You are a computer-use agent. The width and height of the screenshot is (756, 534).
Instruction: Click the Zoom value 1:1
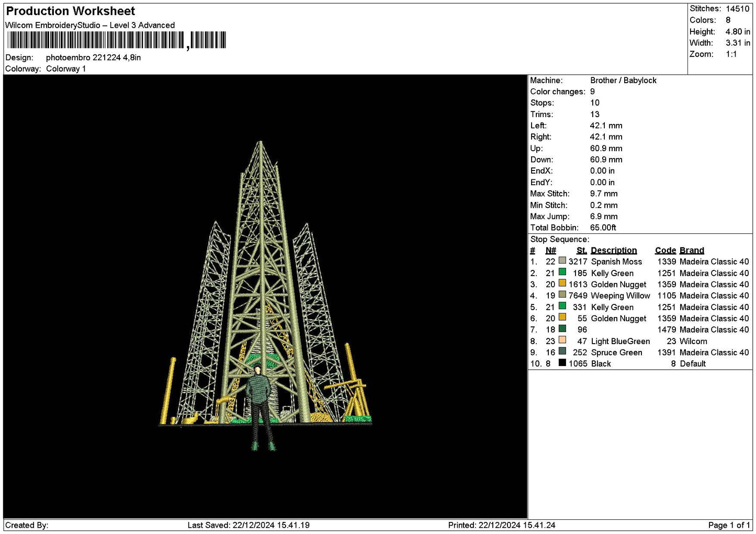pos(731,54)
